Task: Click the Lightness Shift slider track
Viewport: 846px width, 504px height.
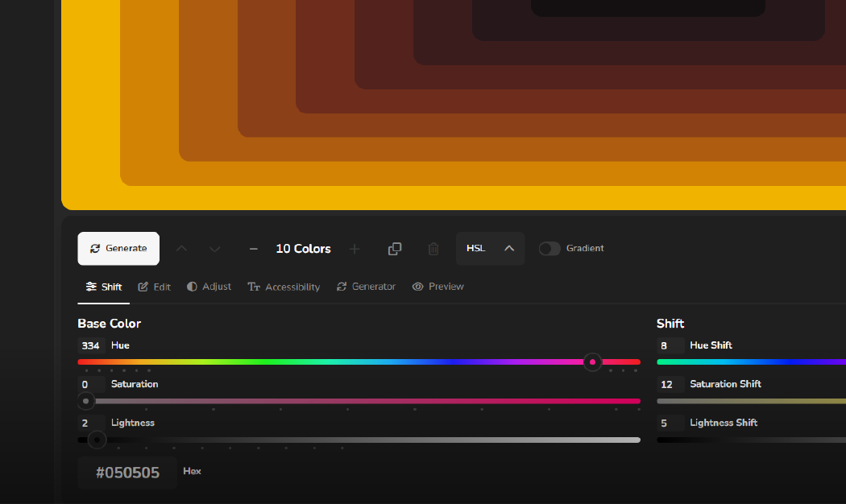Action: (751, 440)
